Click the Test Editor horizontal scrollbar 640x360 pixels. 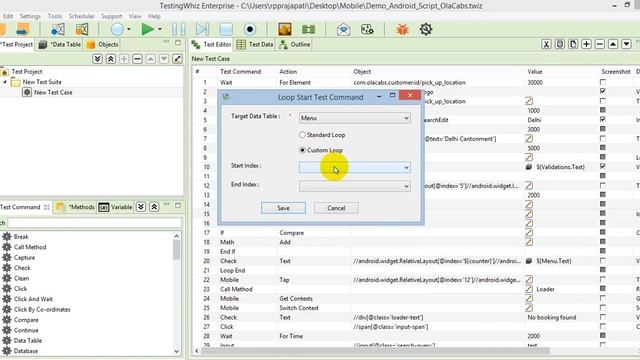[x=376, y=351]
